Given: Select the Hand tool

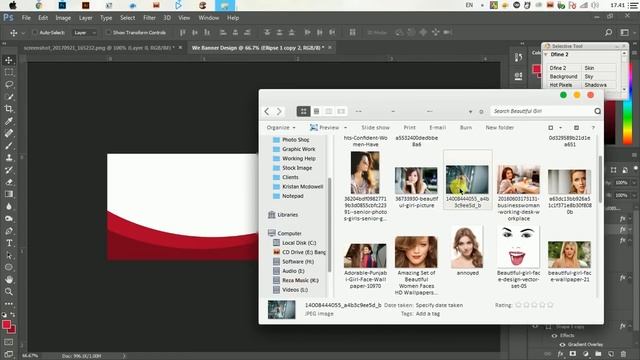Looking at the screenshot, I should 9,280.
